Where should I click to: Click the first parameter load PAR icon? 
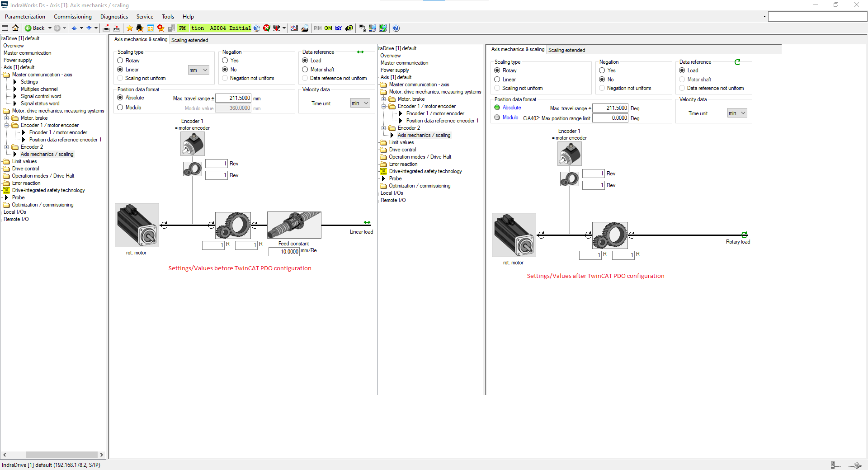(x=106, y=28)
